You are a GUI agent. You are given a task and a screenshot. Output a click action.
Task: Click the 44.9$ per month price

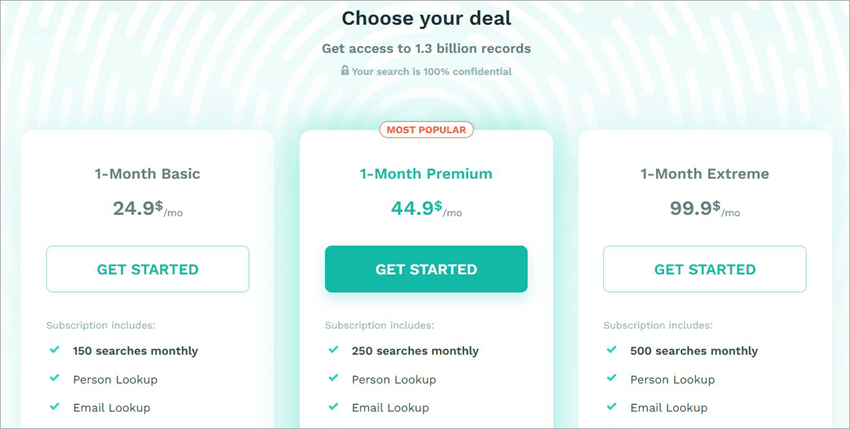[426, 209]
